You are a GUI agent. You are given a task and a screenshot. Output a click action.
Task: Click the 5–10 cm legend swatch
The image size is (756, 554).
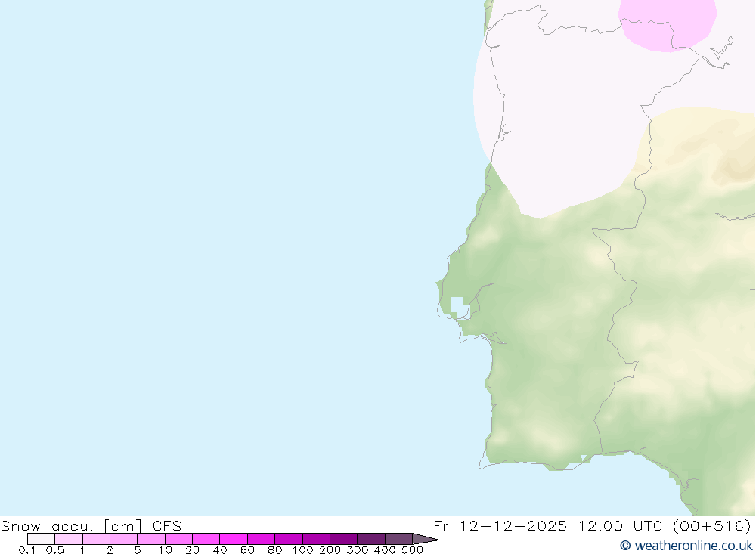[151, 539]
